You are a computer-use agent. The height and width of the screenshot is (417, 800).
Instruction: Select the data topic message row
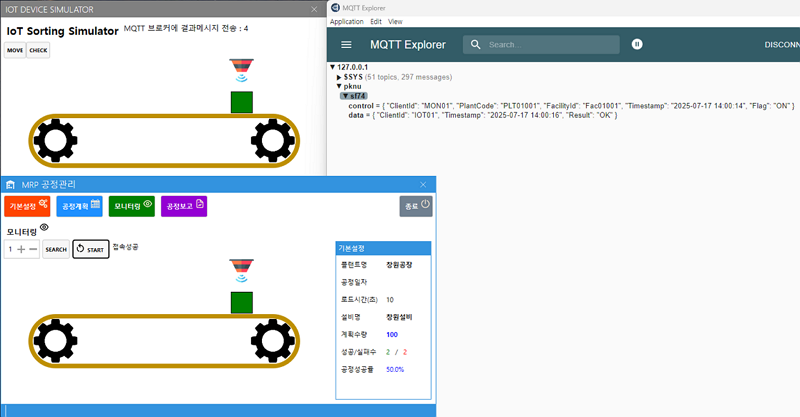(483, 115)
